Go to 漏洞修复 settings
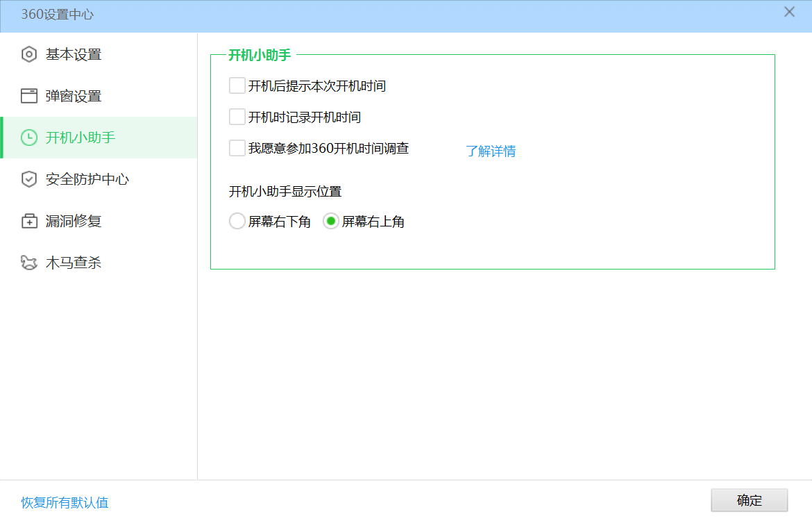 point(99,221)
